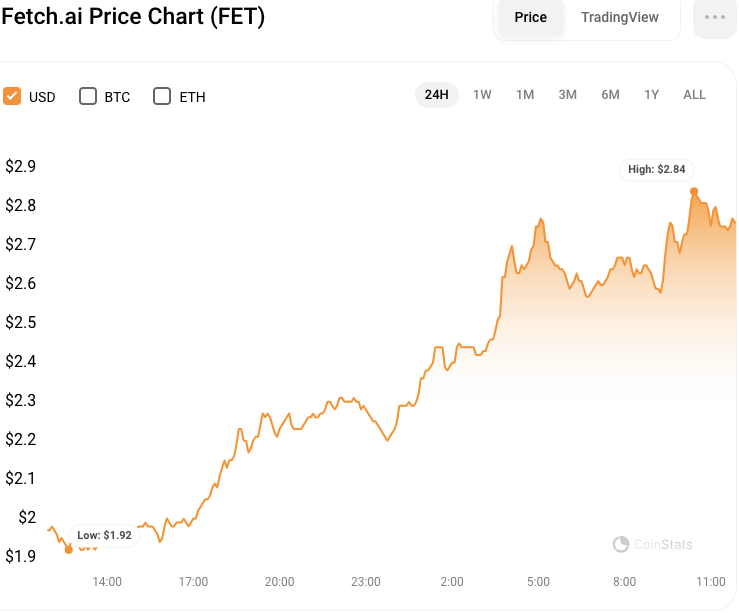The width and height of the screenshot is (739, 613).
Task: Select the 1W time range
Action: [482, 95]
